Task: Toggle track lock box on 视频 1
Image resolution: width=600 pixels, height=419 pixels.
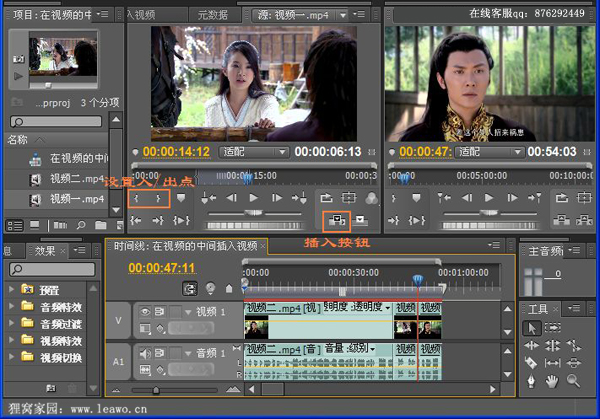Action: pyautogui.click(x=175, y=312)
